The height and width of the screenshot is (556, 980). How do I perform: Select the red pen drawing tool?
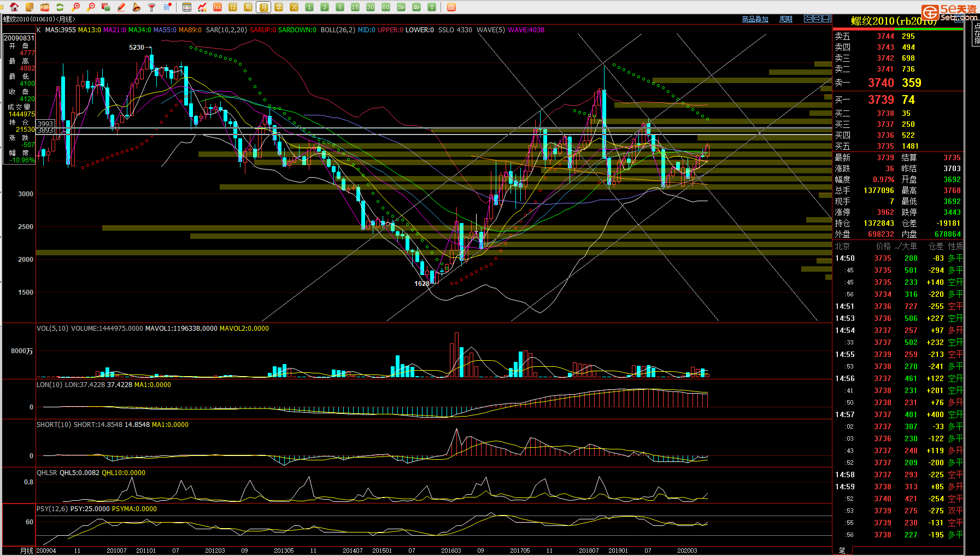[x=121, y=7]
